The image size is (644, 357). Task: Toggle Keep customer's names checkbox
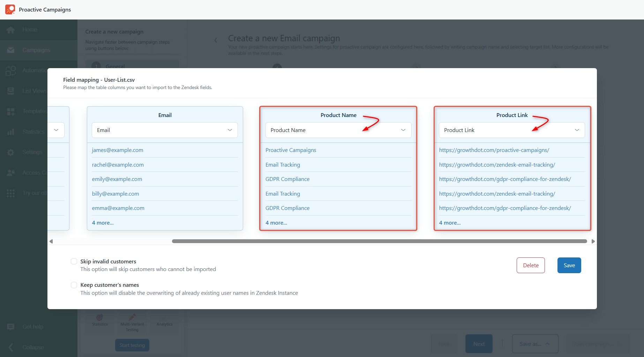pyautogui.click(x=74, y=285)
